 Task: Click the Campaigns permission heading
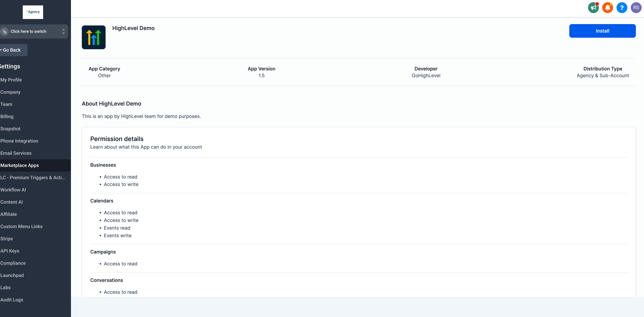point(103,252)
